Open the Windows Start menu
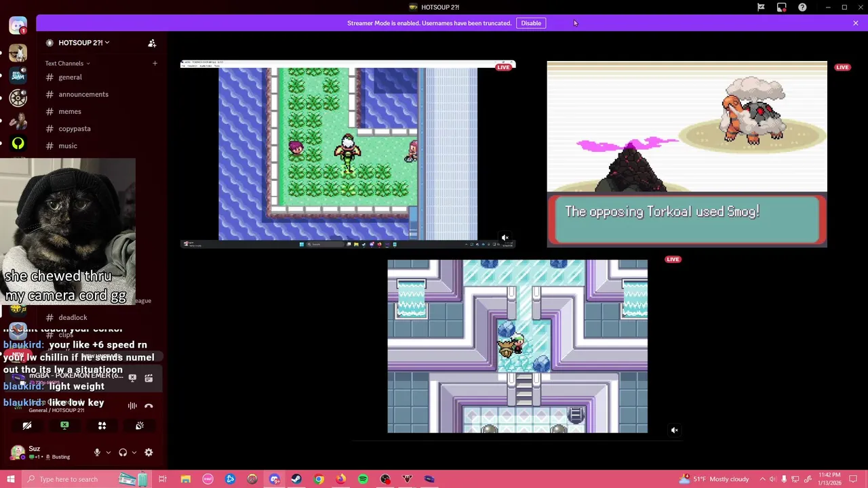Screen dimensions: 868x488 point(10,479)
